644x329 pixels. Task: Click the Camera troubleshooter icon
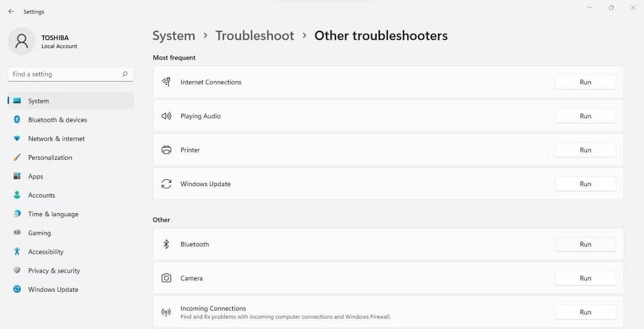click(166, 278)
